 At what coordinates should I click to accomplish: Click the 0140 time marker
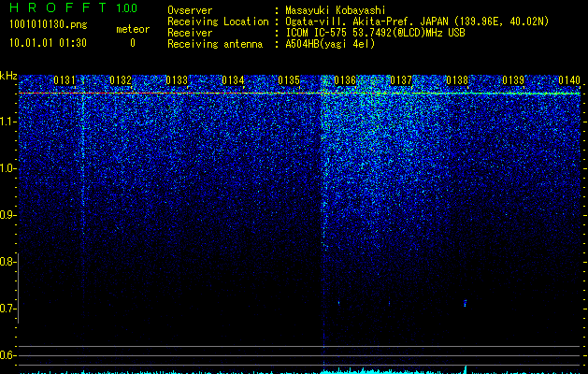point(569,80)
